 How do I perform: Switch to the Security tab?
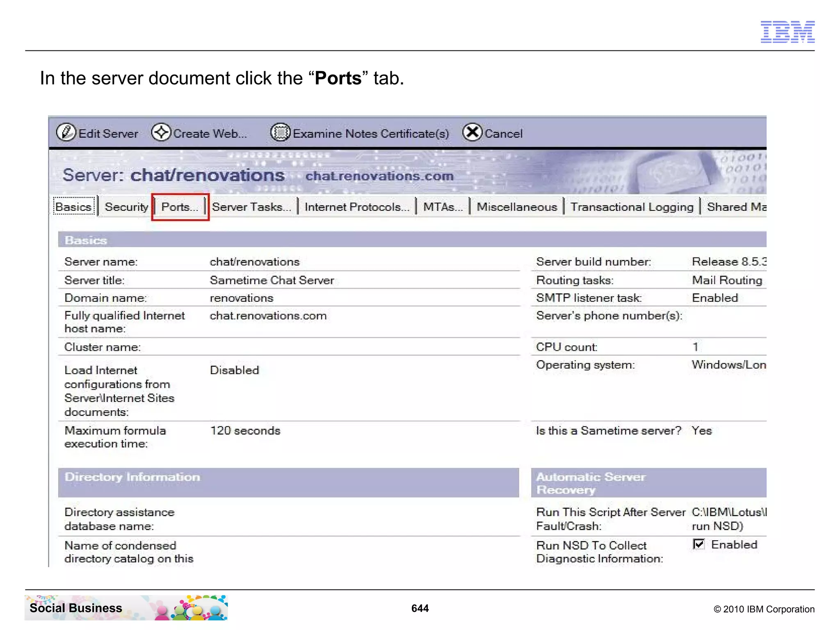point(126,207)
